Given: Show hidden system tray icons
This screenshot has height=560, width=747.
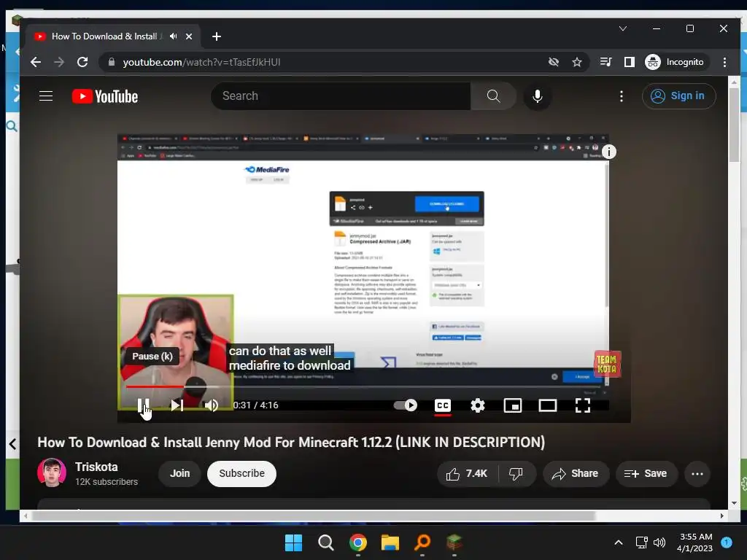Looking at the screenshot, I should (x=619, y=542).
